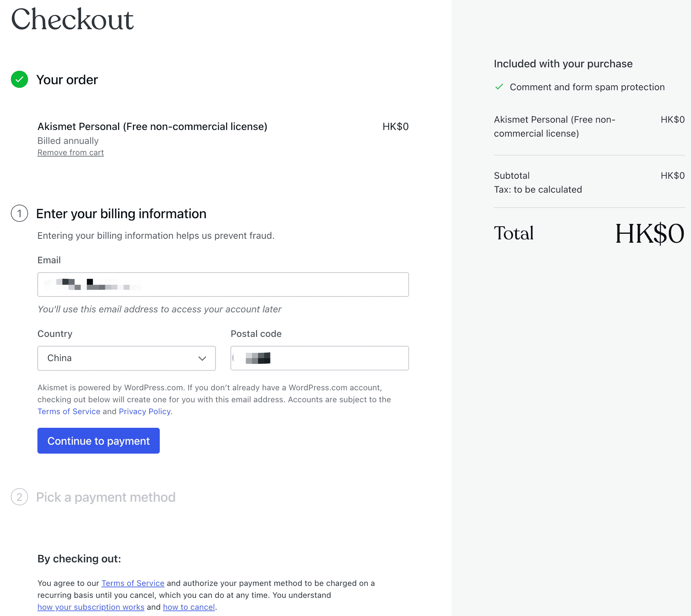
Task: Click the Billed annually text
Action: click(x=67, y=141)
